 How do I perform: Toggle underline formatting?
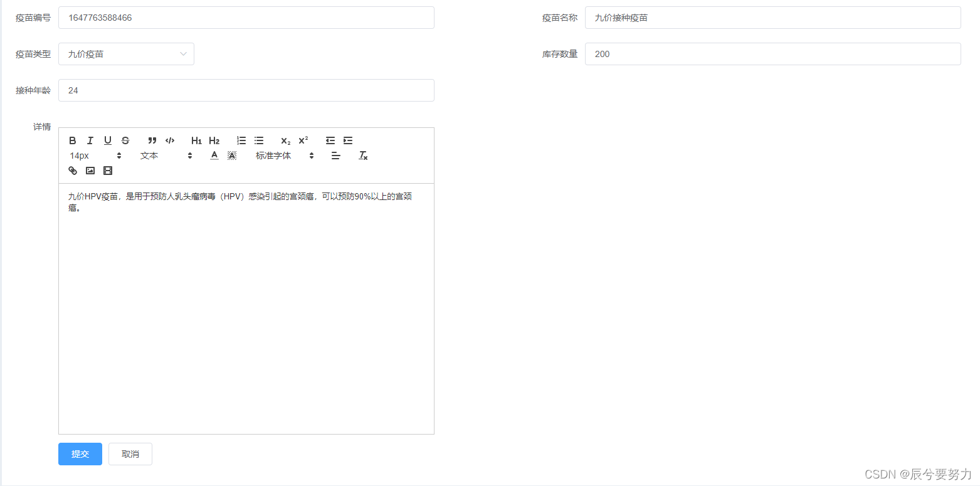[108, 140]
